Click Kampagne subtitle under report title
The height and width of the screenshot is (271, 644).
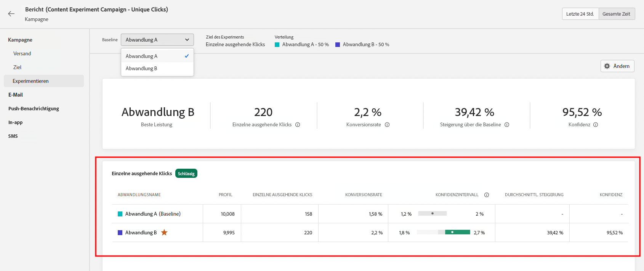point(37,19)
